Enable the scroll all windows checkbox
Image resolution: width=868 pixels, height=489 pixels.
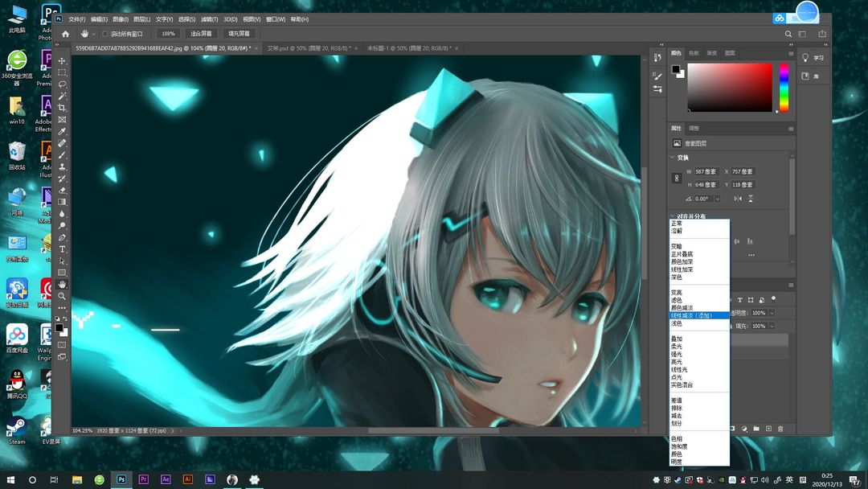(x=105, y=34)
